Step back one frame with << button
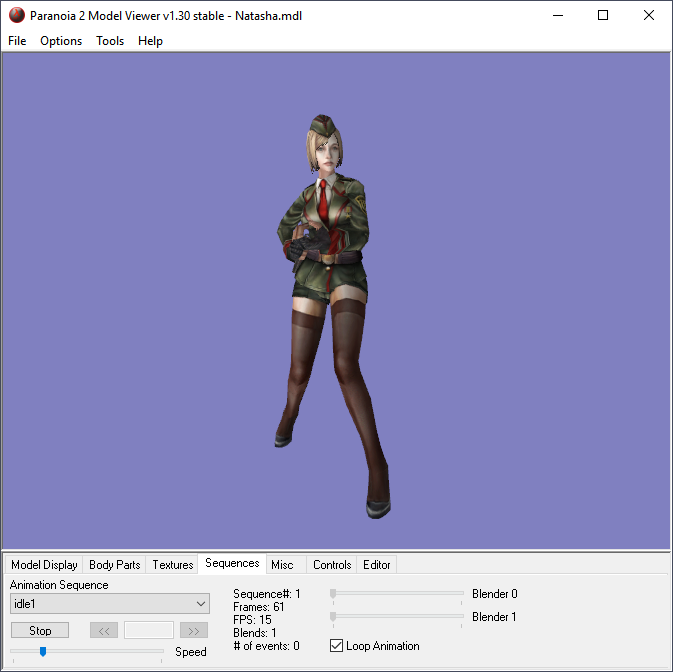Viewport: 673px width, 672px height. click(x=104, y=630)
